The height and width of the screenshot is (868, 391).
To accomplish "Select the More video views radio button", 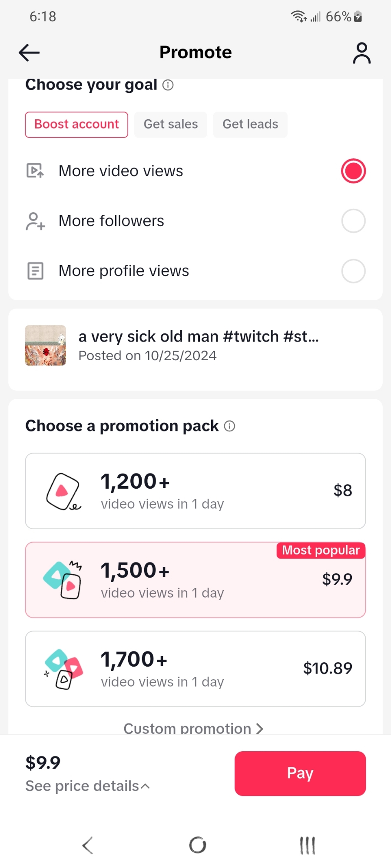I will [353, 171].
